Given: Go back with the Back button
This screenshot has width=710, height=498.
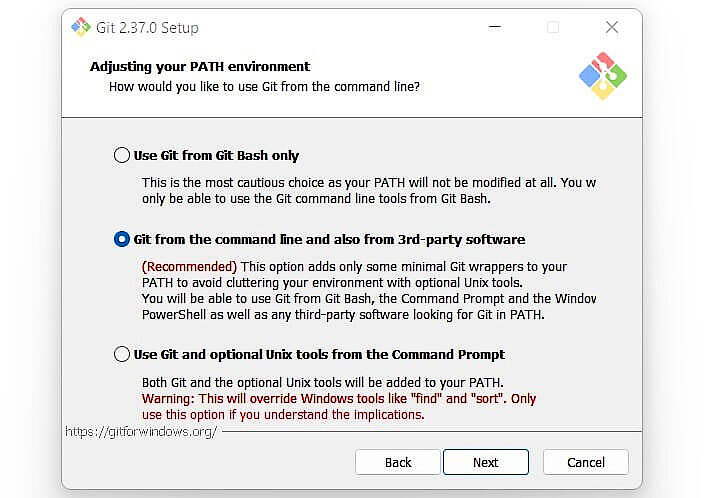Looking at the screenshot, I should (398, 462).
